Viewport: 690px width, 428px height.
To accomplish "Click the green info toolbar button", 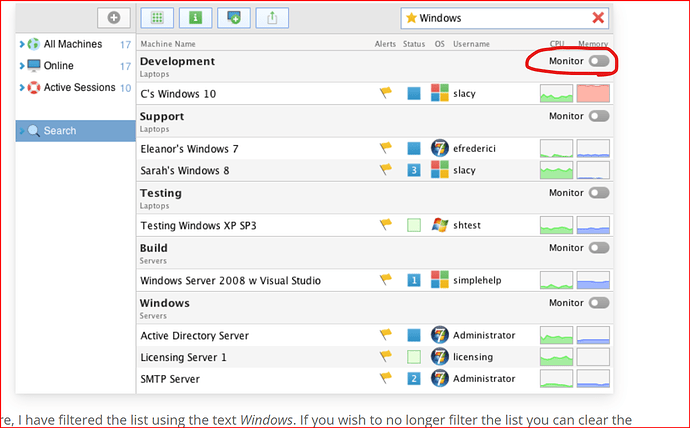I will pyautogui.click(x=195, y=18).
